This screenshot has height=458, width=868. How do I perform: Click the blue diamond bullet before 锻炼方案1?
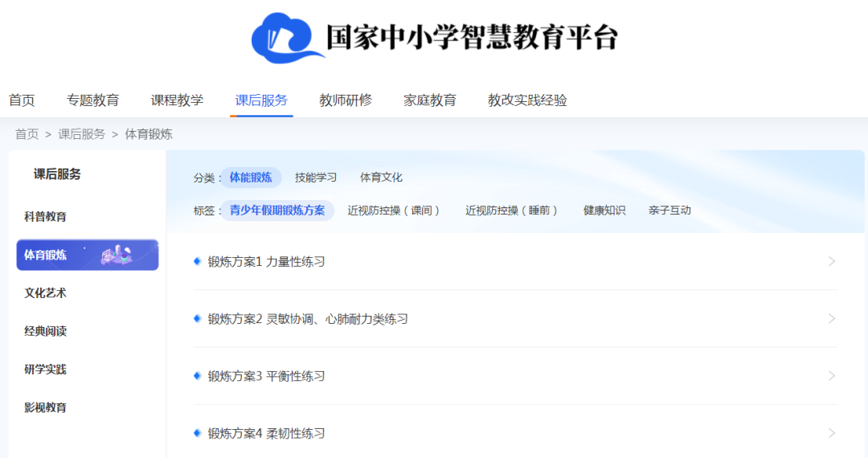[x=197, y=262]
